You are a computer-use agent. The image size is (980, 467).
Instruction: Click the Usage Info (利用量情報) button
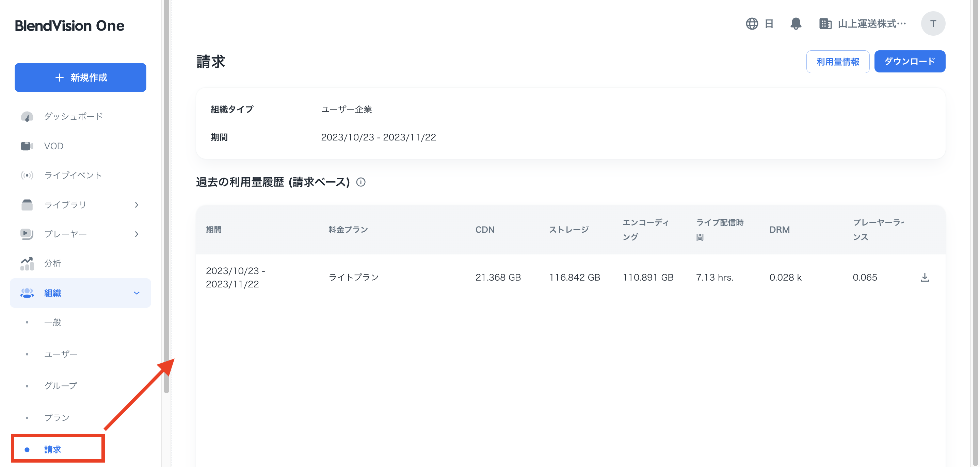tap(837, 62)
